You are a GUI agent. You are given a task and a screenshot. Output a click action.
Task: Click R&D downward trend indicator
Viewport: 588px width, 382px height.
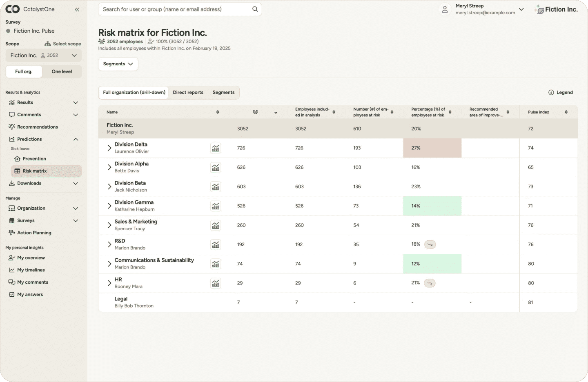point(430,244)
